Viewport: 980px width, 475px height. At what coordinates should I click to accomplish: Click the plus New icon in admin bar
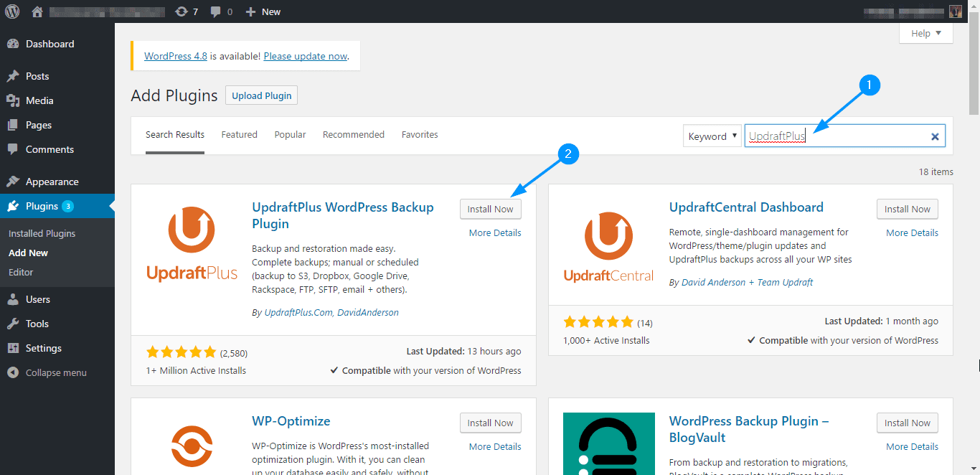coord(250,11)
